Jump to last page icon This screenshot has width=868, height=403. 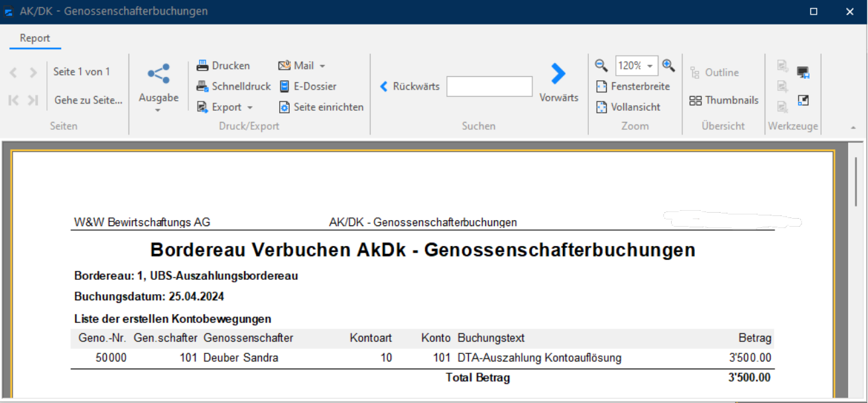point(33,100)
